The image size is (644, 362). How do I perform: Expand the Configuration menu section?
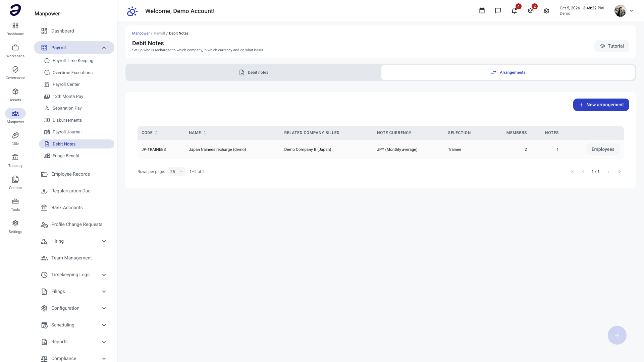coord(104,308)
